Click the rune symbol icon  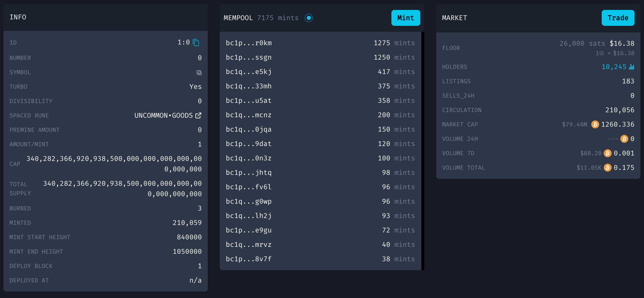(199, 73)
